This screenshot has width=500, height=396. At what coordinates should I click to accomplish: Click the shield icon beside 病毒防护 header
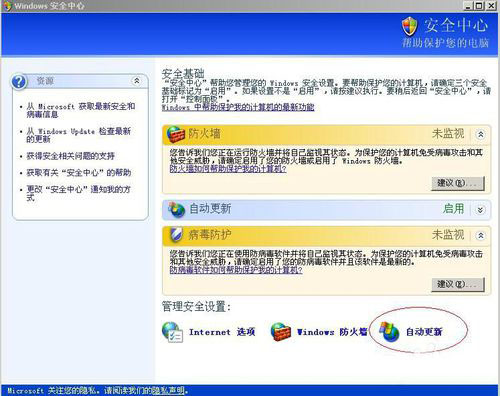point(176,235)
